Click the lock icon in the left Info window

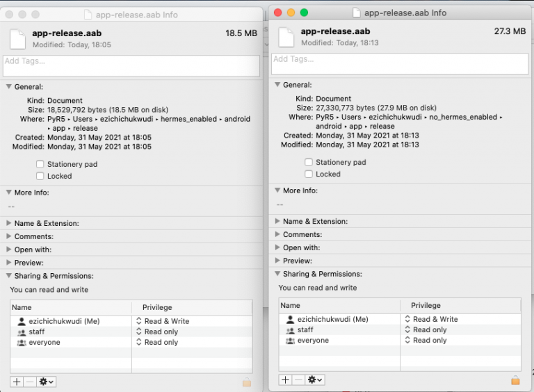pyautogui.click(x=247, y=382)
